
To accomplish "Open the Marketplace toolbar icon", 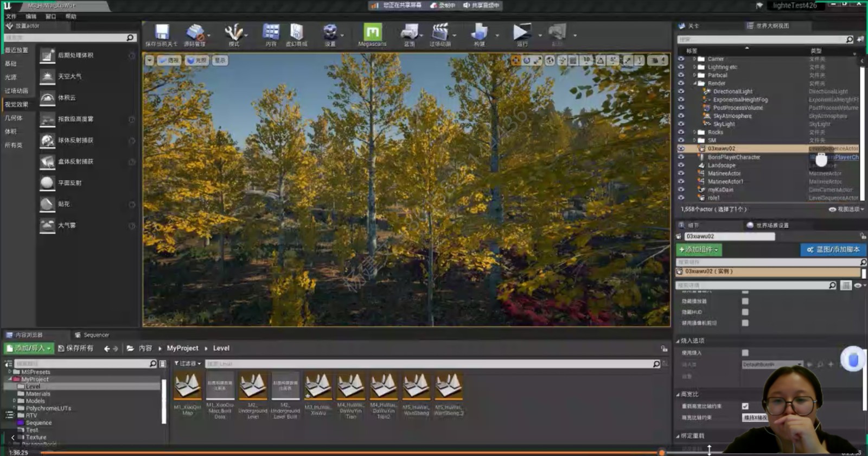I will 296,33.
